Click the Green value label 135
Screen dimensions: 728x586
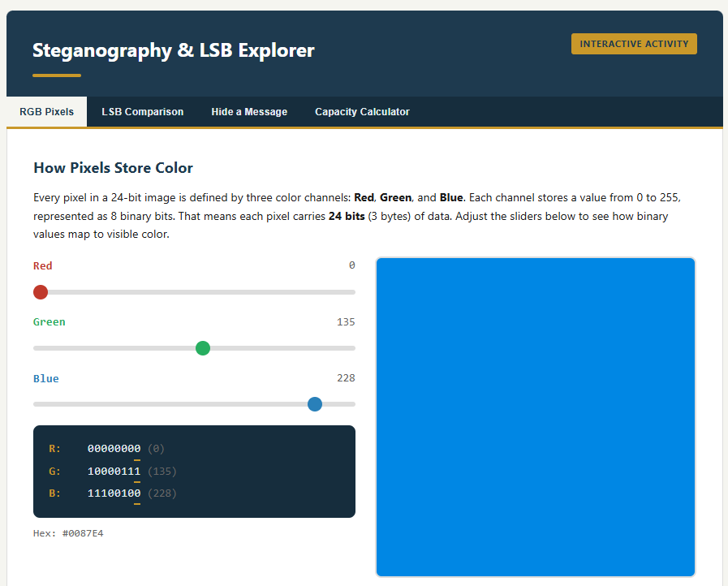pyautogui.click(x=346, y=321)
